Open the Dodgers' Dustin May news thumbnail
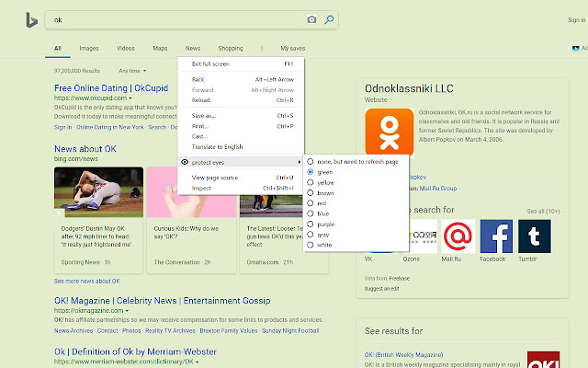588x368 pixels. click(x=98, y=192)
